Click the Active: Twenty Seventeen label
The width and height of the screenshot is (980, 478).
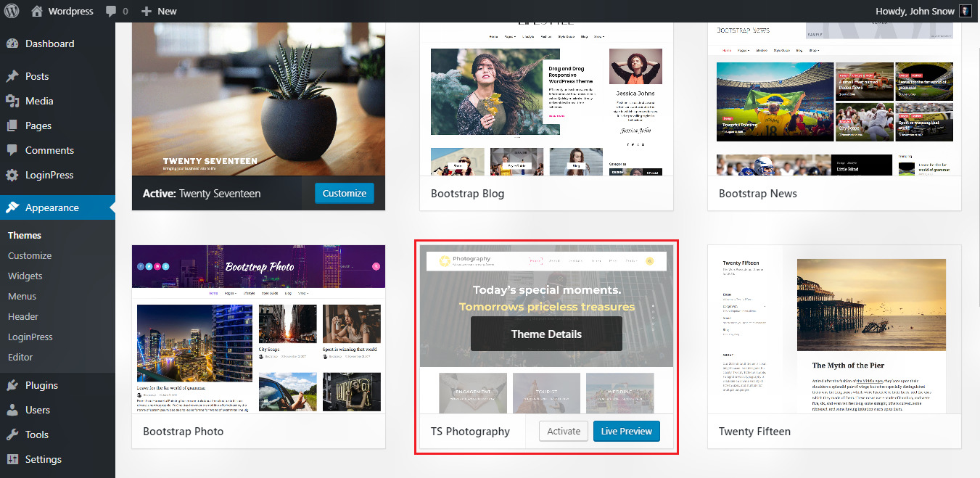click(x=202, y=194)
